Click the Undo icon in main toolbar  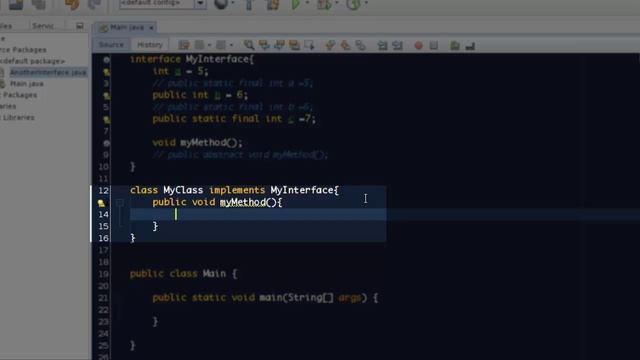coord(72,4)
